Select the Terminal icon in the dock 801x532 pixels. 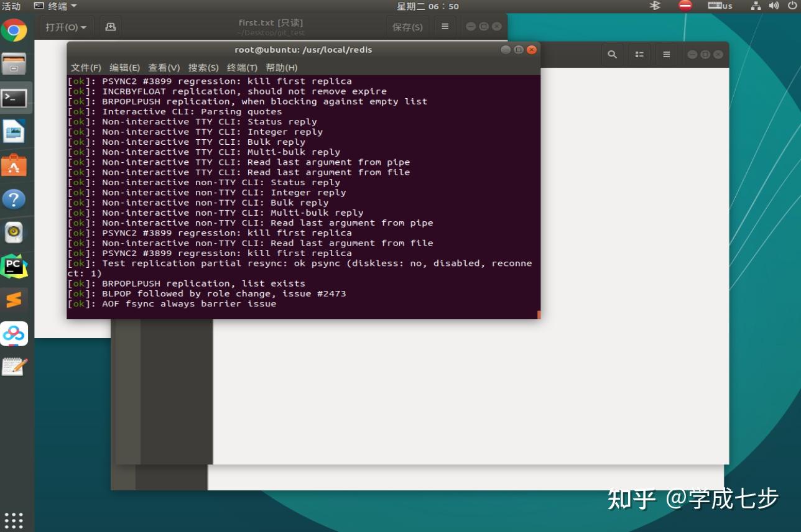[14, 98]
